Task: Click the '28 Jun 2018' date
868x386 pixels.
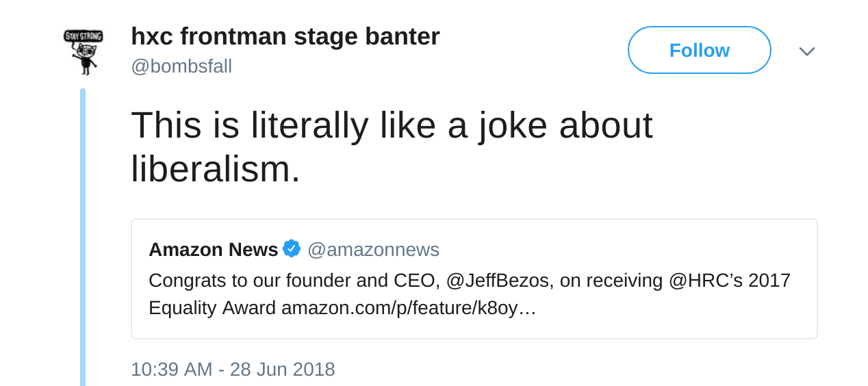Action: [282, 370]
